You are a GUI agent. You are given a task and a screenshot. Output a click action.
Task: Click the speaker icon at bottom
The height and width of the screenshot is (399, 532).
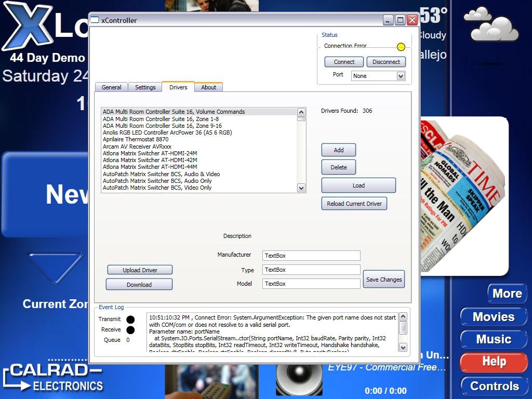(x=299, y=378)
